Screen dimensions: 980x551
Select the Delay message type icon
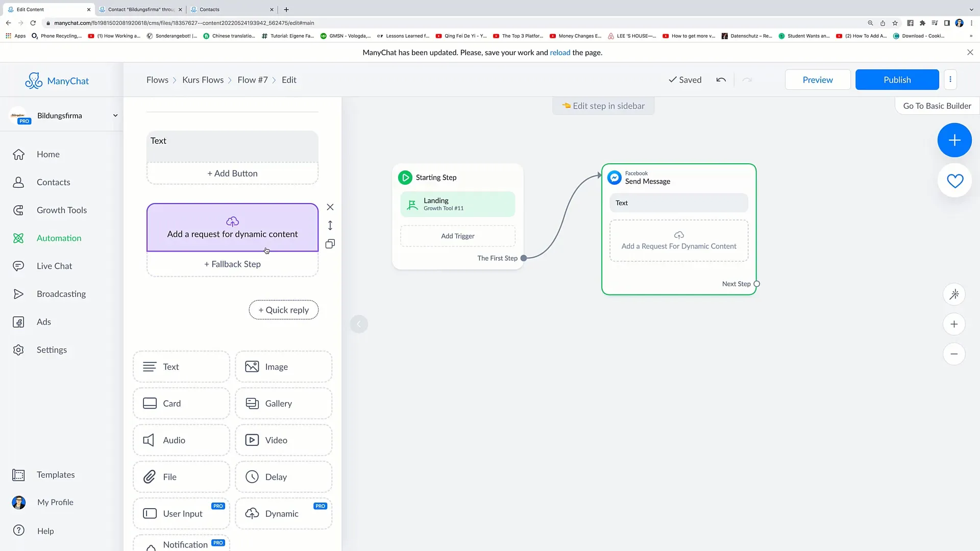253,477
